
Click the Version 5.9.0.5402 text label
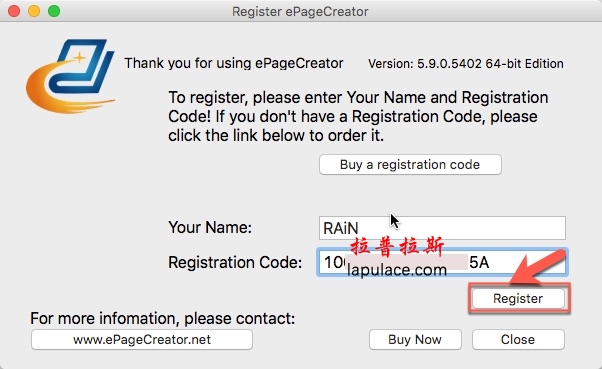(466, 64)
